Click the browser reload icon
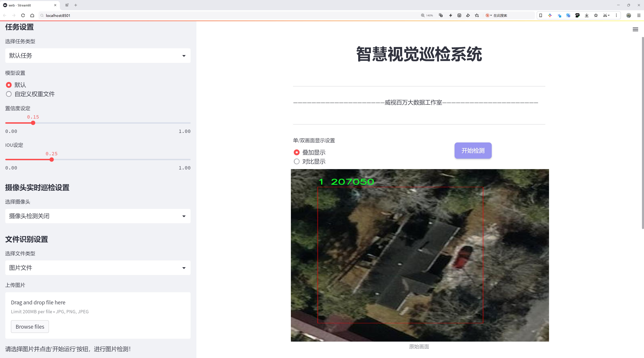Screen dimensions: 644x358 23,16
